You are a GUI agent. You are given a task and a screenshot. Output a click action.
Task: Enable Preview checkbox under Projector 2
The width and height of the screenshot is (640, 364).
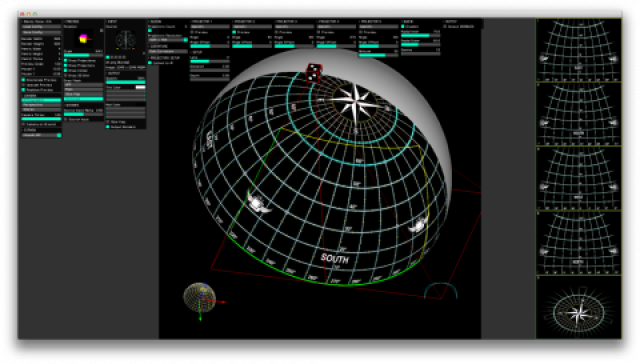(x=234, y=32)
